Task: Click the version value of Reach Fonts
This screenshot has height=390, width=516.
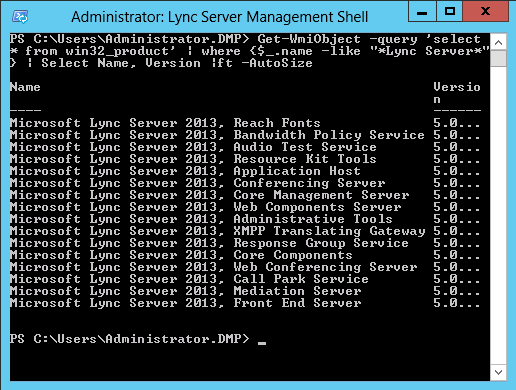Action: click(x=457, y=123)
